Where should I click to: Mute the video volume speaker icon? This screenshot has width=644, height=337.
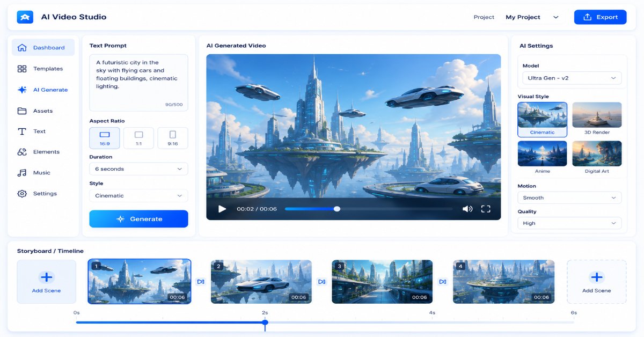click(467, 209)
